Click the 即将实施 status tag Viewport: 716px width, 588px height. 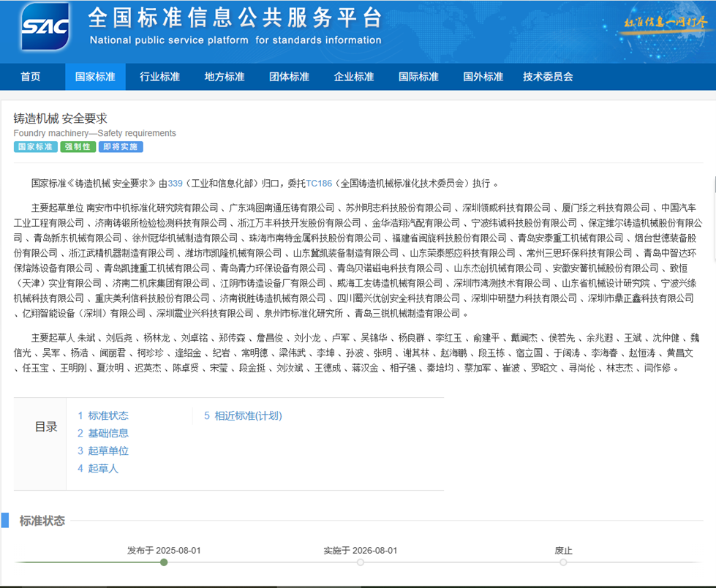tap(121, 146)
